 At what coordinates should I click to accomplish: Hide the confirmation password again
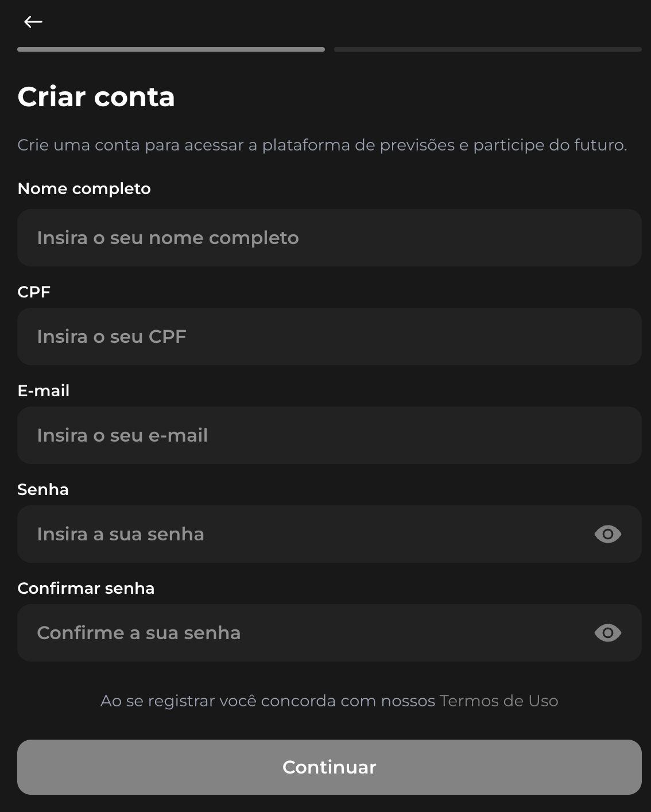pos(607,633)
